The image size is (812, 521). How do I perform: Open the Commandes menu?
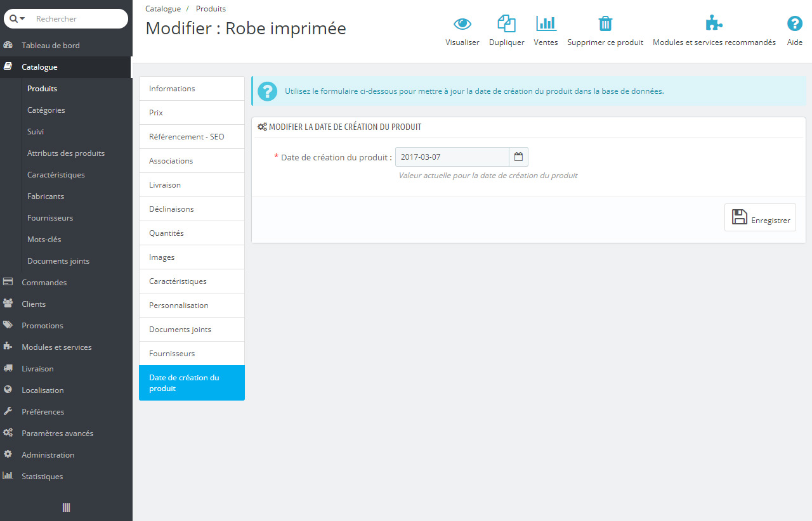tap(44, 283)
